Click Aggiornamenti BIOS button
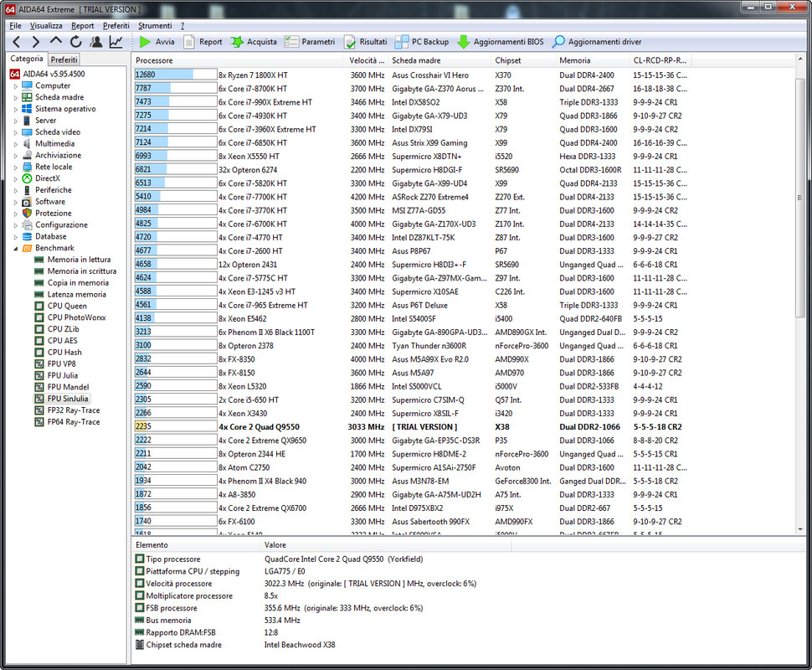Image resolution: width=812 pixels, height=670 pixels. (501, 42)
